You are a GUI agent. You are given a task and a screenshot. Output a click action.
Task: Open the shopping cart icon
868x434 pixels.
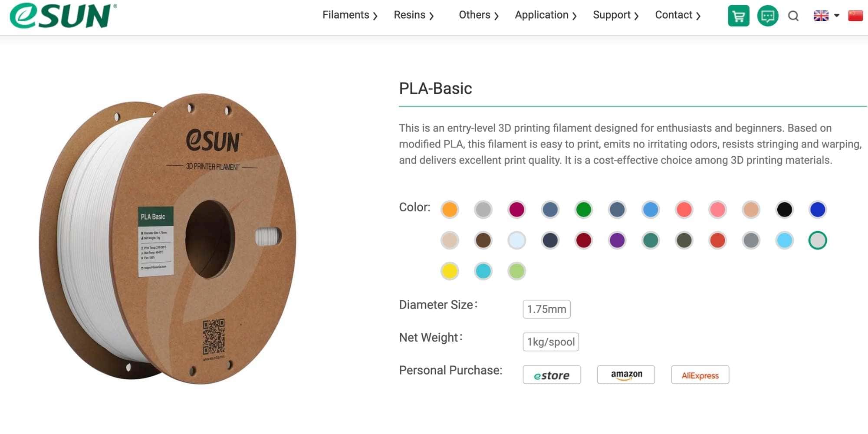pos(738,16)
